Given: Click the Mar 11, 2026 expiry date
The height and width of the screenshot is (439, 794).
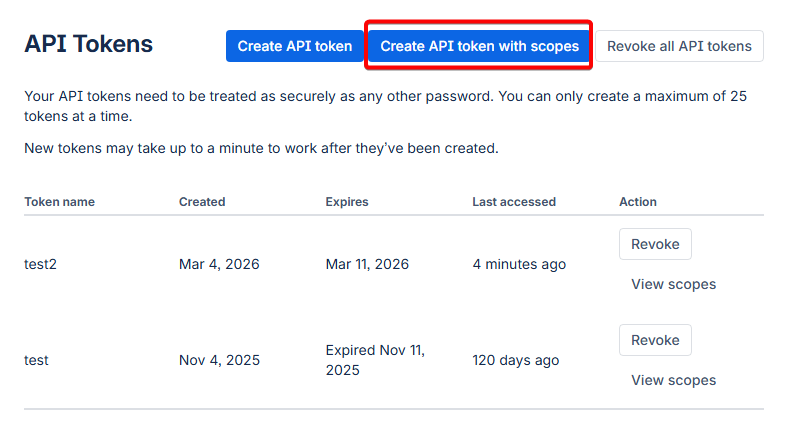Looking at the screenshot, I should [367, 265].
